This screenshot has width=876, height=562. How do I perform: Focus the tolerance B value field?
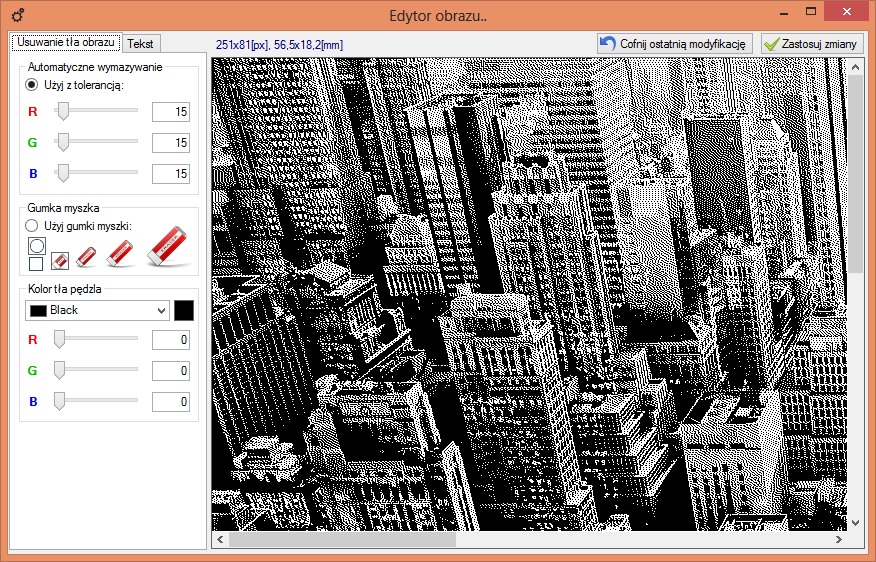coord(171,174)
